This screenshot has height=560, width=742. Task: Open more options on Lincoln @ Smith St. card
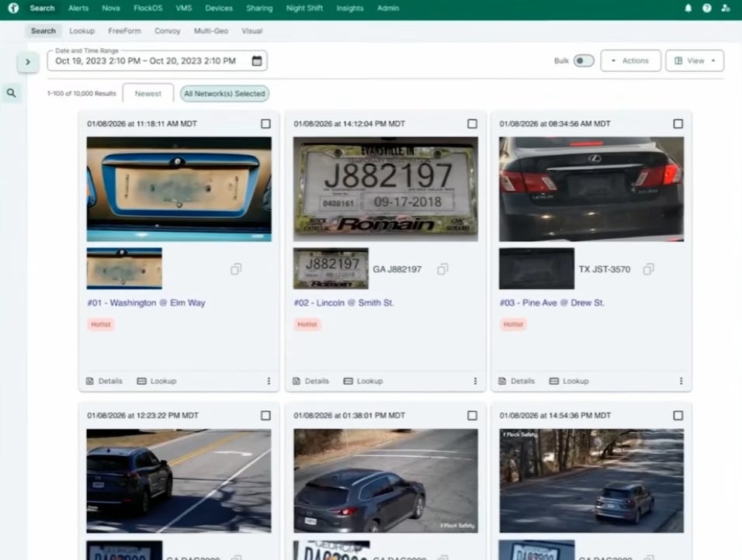(x=475, y=381)
